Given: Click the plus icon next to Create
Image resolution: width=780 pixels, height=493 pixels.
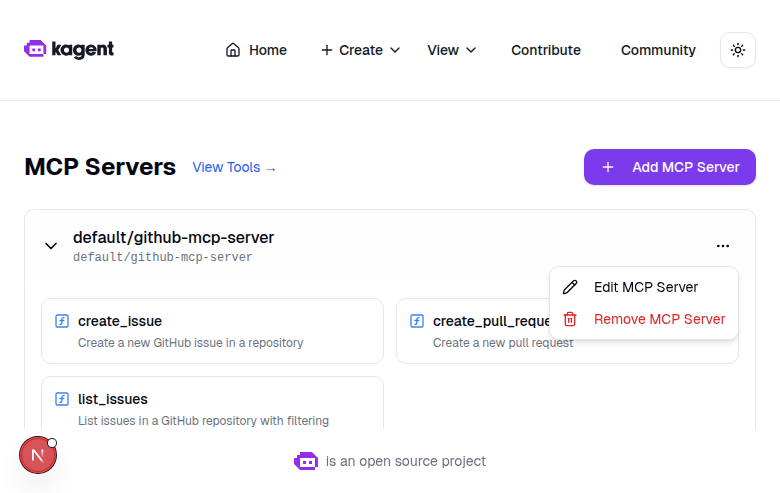Looking at the screenshot, I should coord(326,50).
